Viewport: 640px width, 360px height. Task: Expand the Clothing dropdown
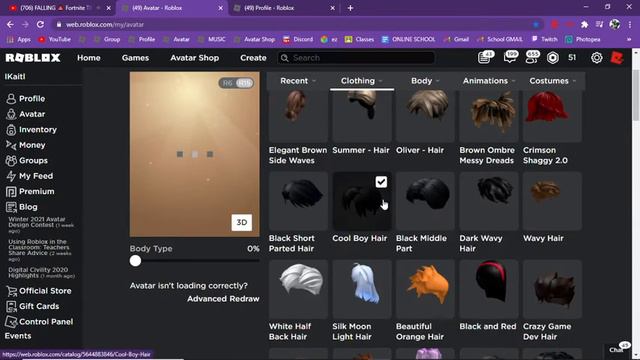tap(362, 81)
